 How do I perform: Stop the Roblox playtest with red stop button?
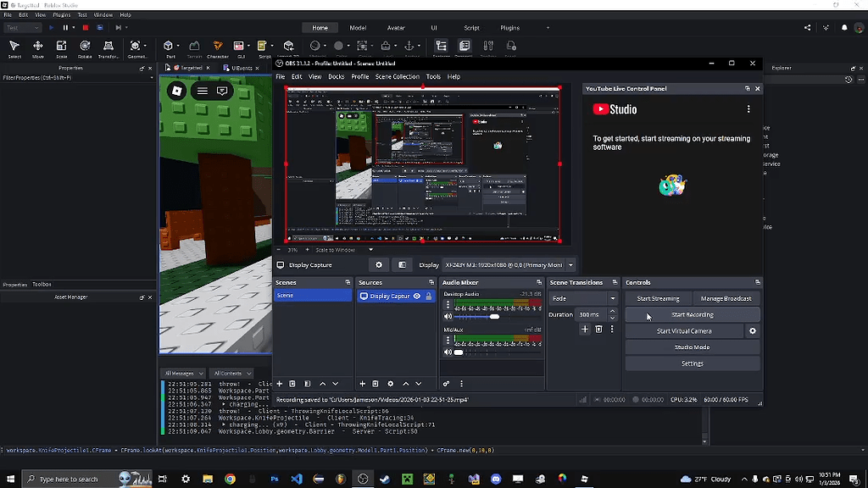click(86, 28)
